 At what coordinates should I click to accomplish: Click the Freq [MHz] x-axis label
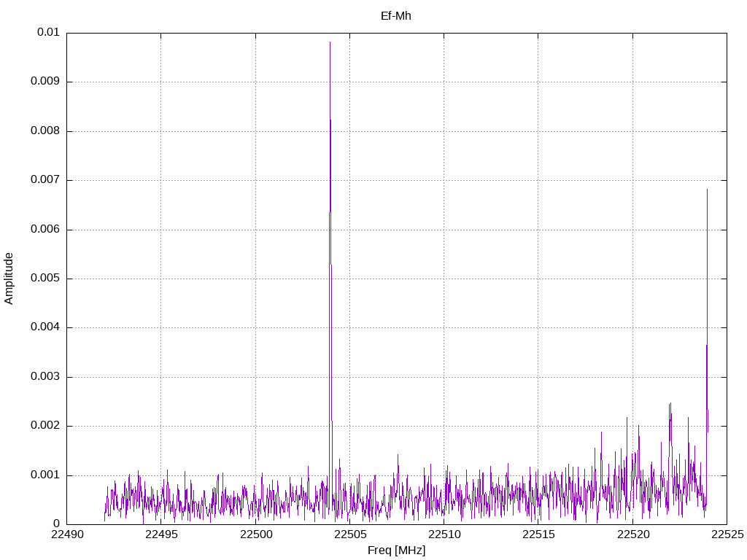[x=396, y=551]
